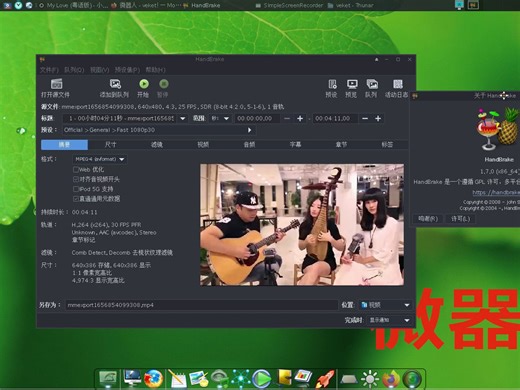Click 鸣谢(R) button in About window

[x=428, y=219]
